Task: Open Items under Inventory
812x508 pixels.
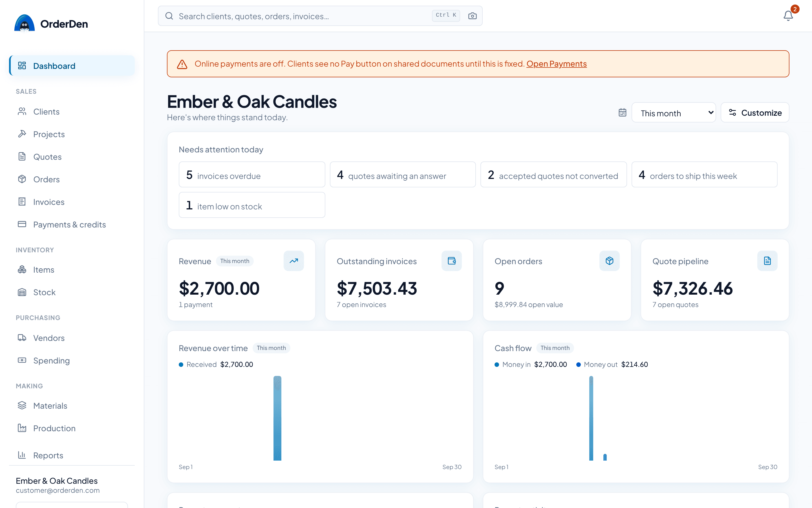Action: click(x=72, y=270)
